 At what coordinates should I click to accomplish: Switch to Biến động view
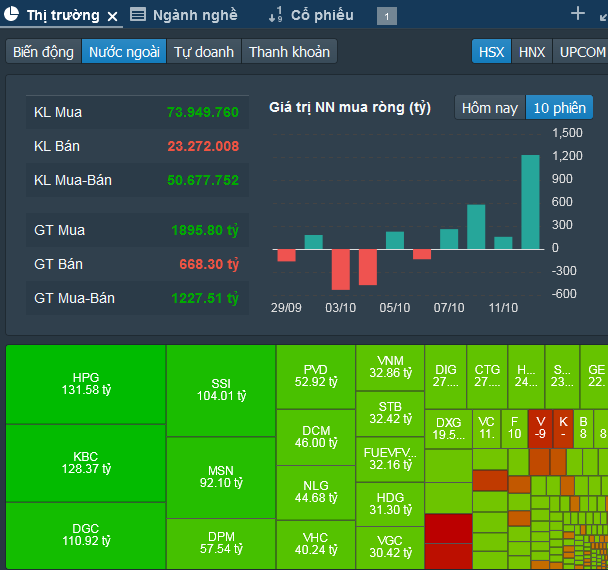tap(43, 52)
